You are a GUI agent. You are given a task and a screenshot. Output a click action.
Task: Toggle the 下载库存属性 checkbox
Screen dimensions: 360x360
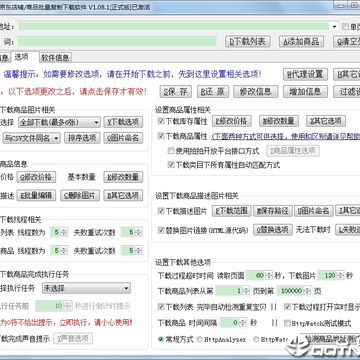click(x=161, y=121)
